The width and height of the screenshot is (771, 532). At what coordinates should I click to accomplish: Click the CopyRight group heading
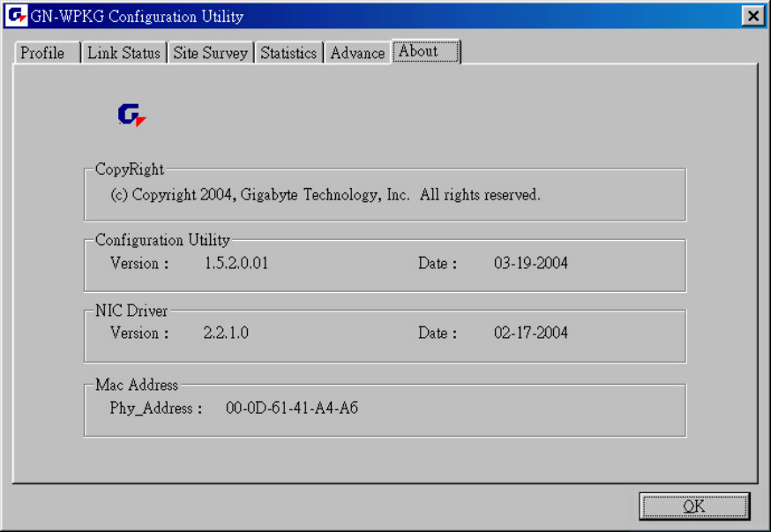pyautogui.click(x=130, y=169)
